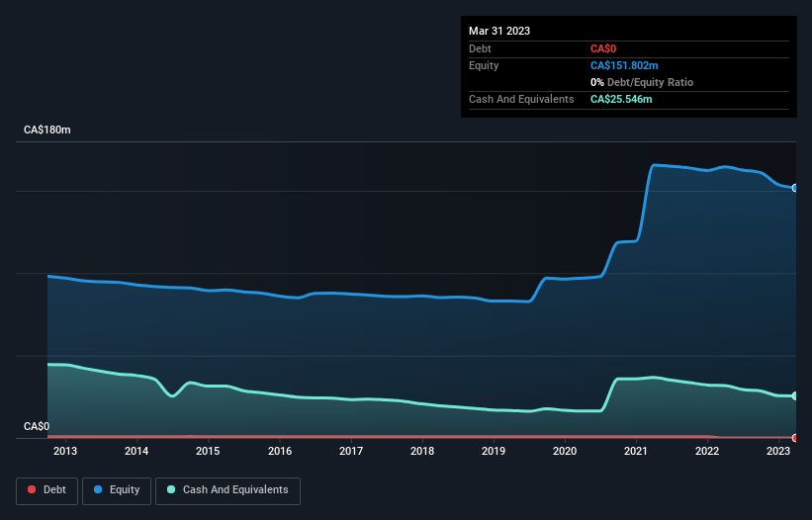Viewport: 812px width, 520px height.
Task: Click the red CA$0 debt value
Action: (x=603, y=48)
